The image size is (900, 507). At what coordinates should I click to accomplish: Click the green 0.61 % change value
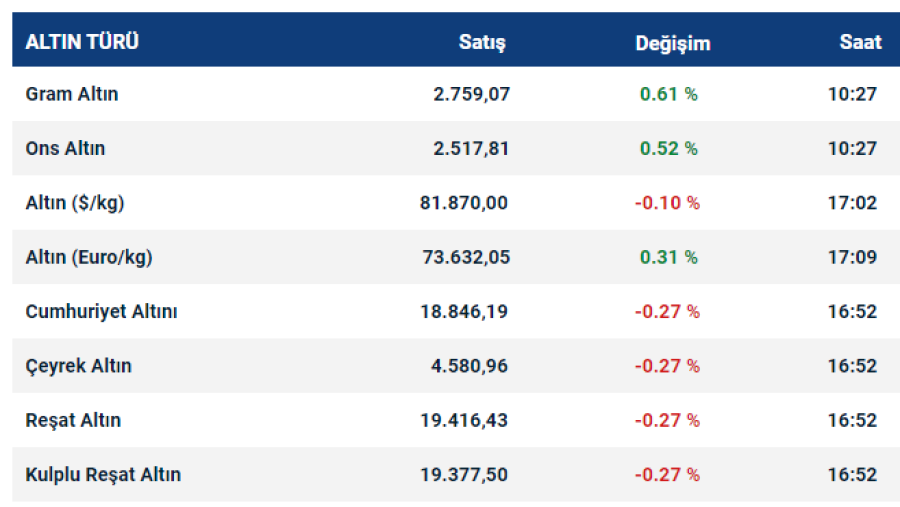coord(668,94)
